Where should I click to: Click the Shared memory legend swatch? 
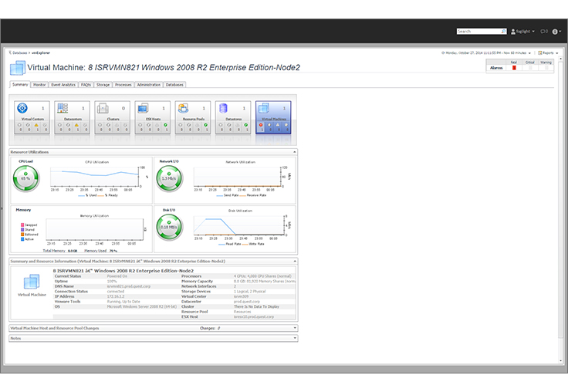click(22, 230)
